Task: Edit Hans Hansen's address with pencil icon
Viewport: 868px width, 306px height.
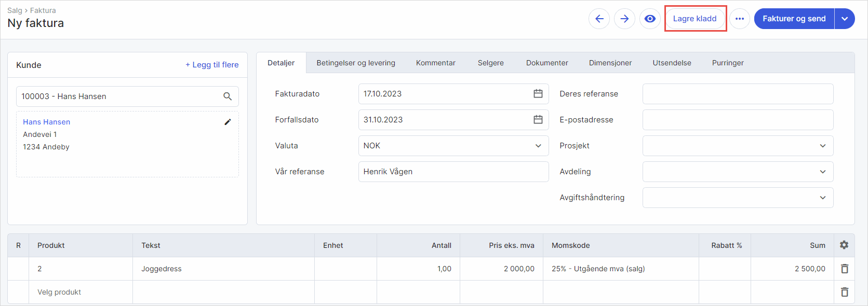Action: click(228, 122)
